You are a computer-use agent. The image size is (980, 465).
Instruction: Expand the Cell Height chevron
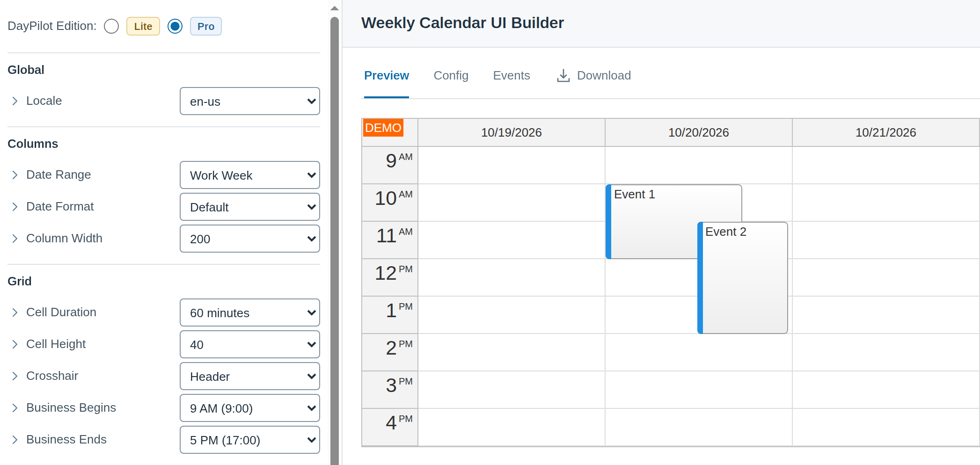[15, 344]
